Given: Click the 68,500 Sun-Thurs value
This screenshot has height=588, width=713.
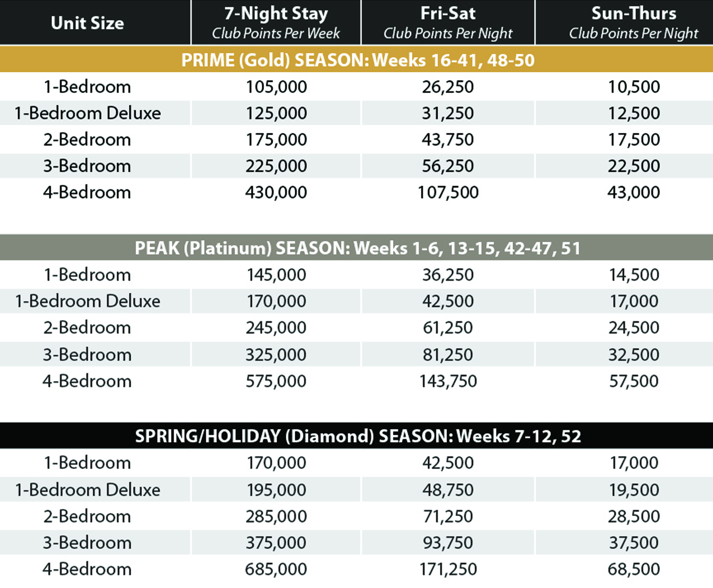Looking at the screenshot, I should click(x=634, y=569).
